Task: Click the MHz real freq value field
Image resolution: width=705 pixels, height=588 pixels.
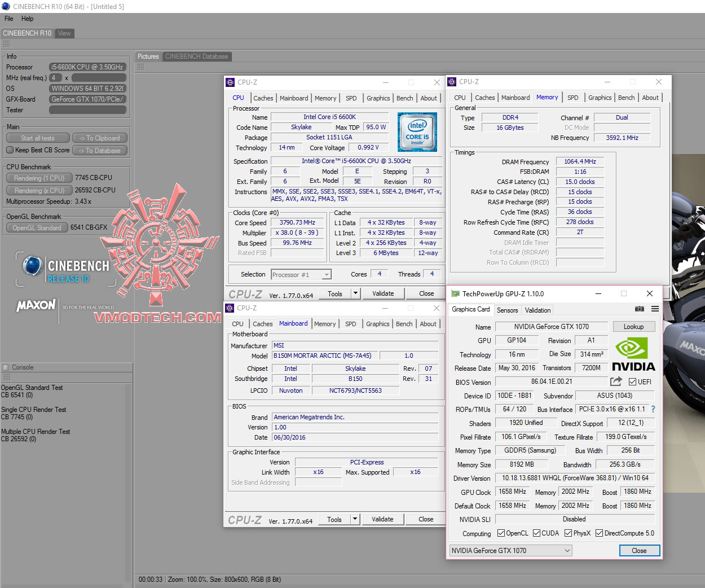Action: coord(99,78)
